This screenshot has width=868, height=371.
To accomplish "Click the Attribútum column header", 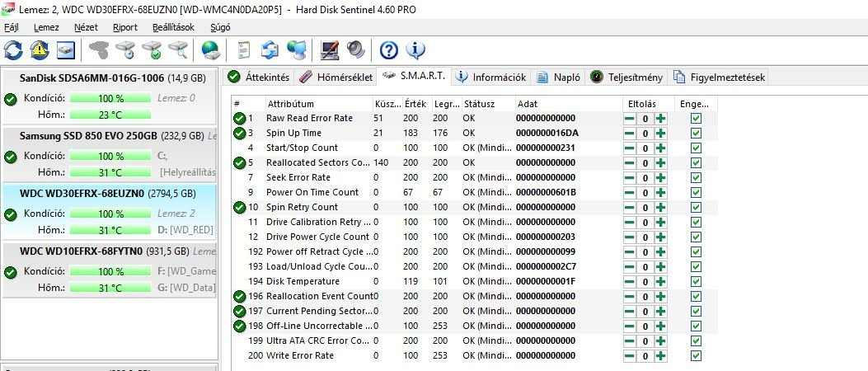I will [x=318, y=104].
